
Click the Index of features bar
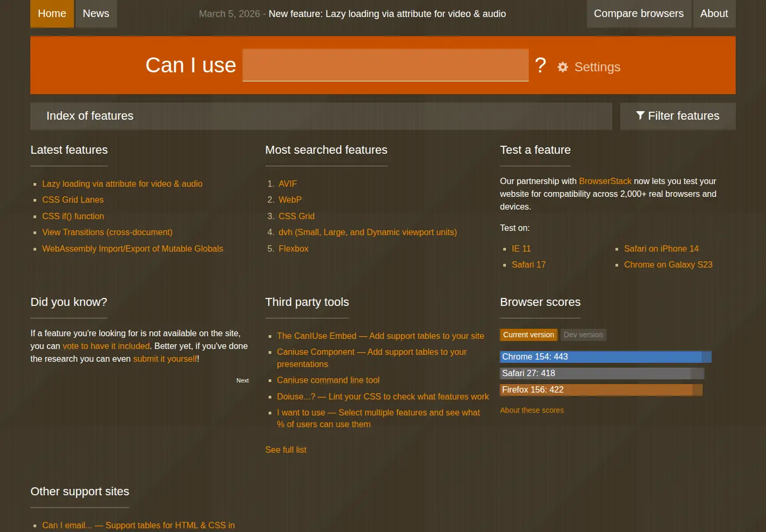tap(321, 116)
